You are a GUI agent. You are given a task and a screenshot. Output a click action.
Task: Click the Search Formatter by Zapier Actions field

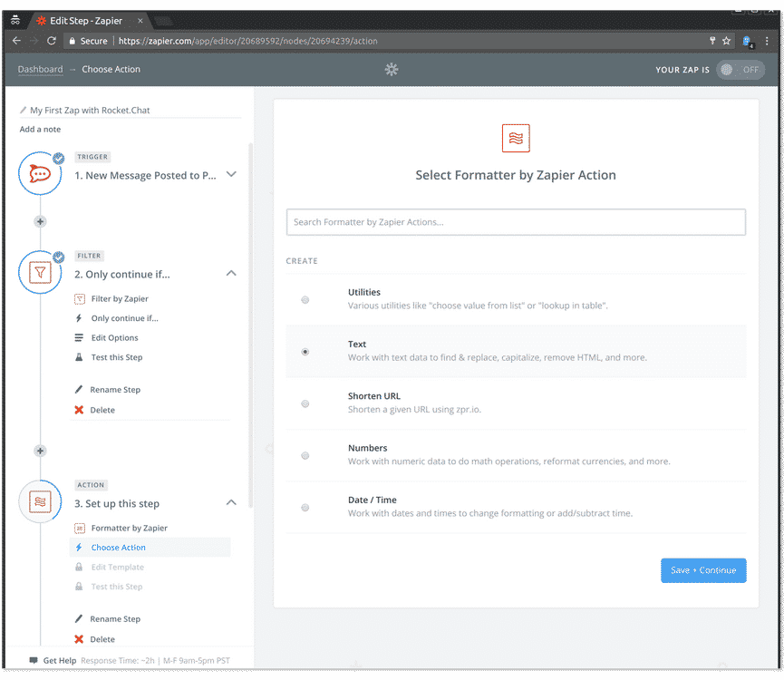click(516, 222)
